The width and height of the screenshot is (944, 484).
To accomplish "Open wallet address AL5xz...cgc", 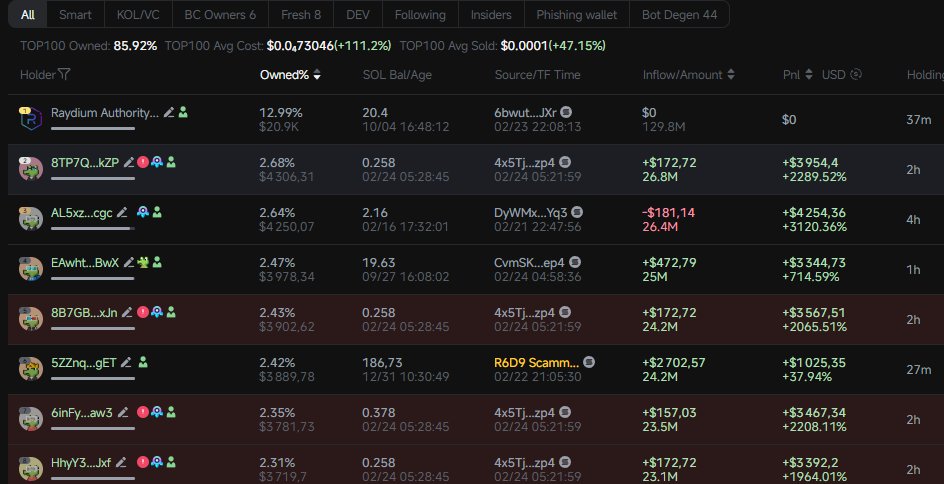I will pyautogui.click(x=82, y=213).
